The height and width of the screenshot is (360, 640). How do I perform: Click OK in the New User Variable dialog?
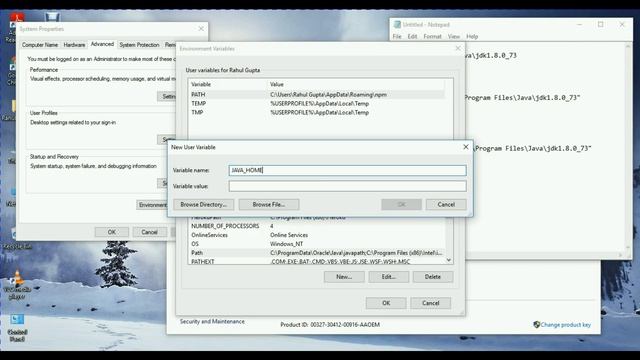point(401,204)
